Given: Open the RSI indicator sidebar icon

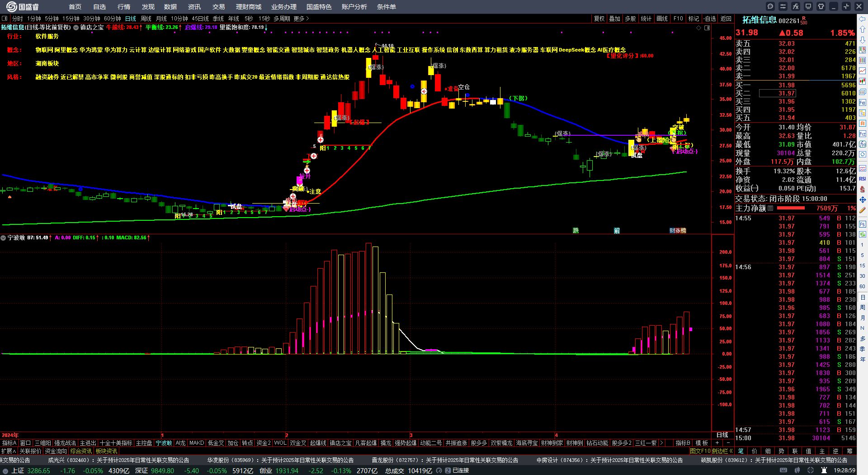Looking at the screenshot, I should tap(863, 179).
